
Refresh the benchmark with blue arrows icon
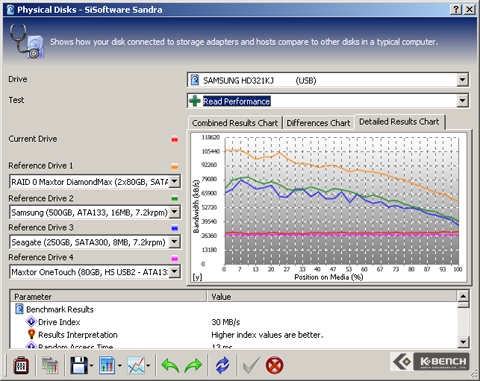click(222, 365)
